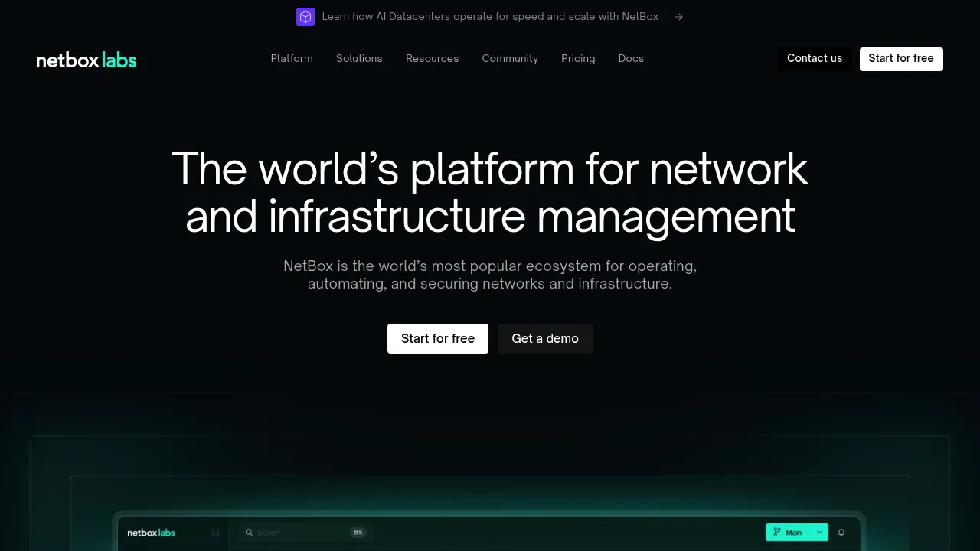Viewport: 980px width, 551px height.
Task: Click the Search field in the app preview
Action: point(305,532)
